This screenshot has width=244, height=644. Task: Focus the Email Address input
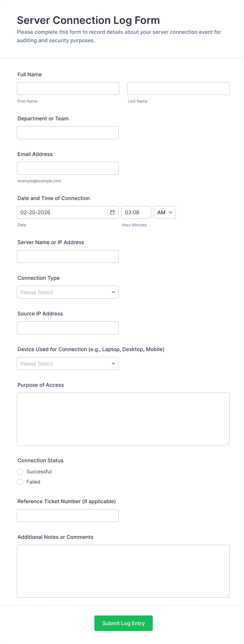(x=68, y=168)
